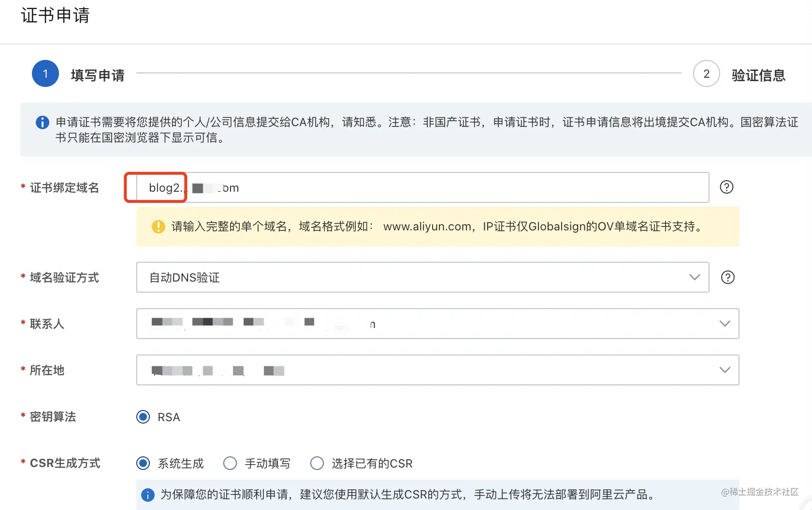The height and width of the screenshot is (510, 812).
Task: Click step 2 circle 验证信息
Action: (706, 73)
